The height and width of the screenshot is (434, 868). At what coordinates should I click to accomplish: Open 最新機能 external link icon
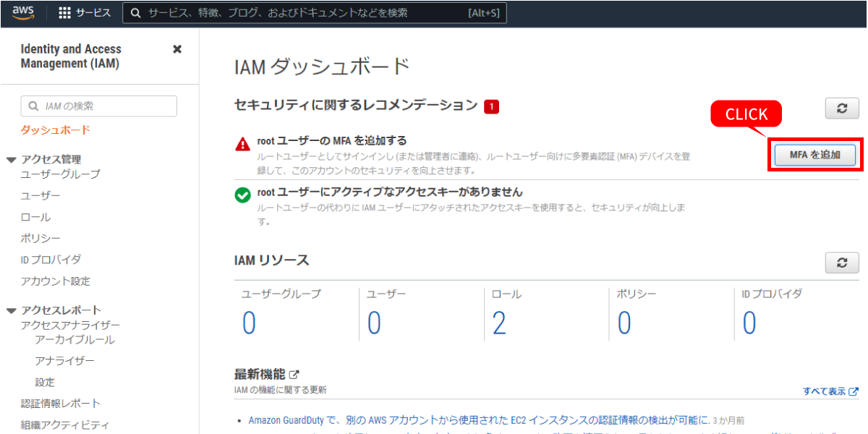coord(294,375)
